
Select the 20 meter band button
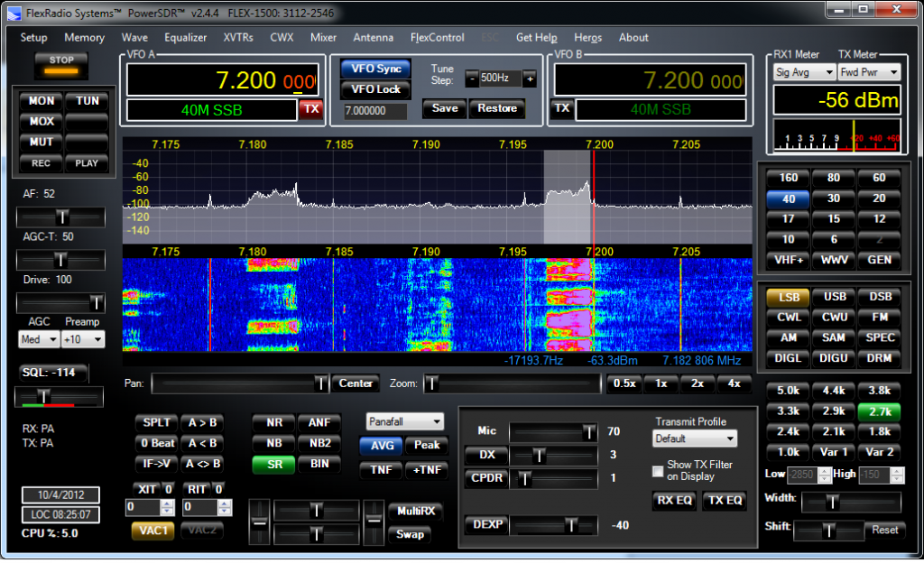(879, 198)
